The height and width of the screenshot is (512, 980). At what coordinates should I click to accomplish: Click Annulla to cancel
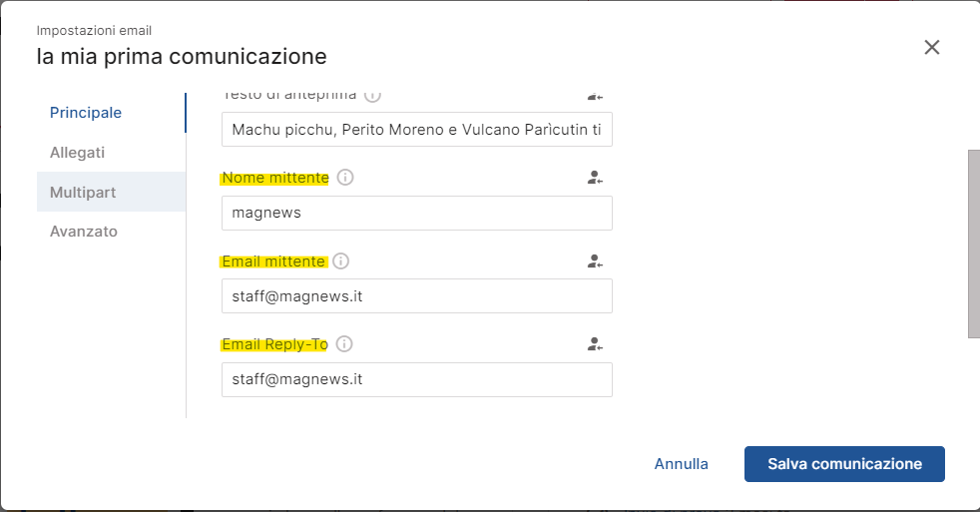click(x=681, y=464)
